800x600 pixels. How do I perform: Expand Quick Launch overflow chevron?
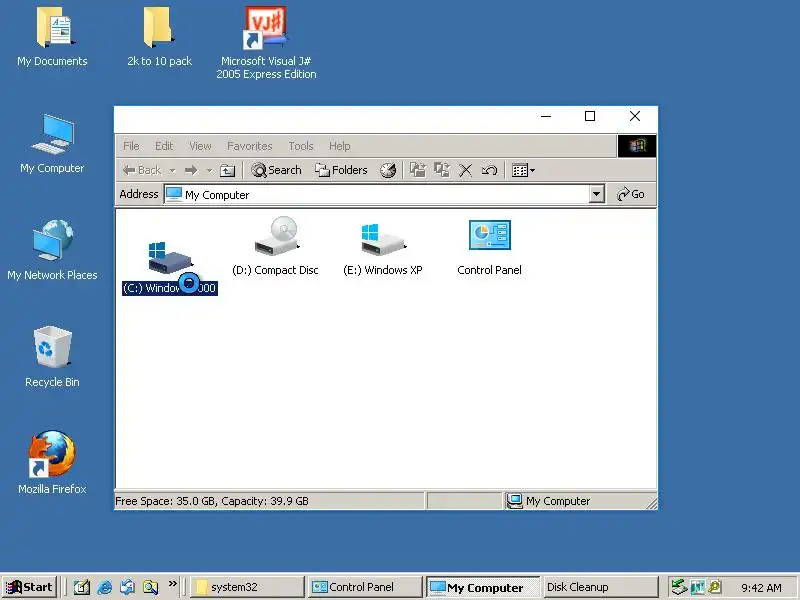click(x=172, y=584)
